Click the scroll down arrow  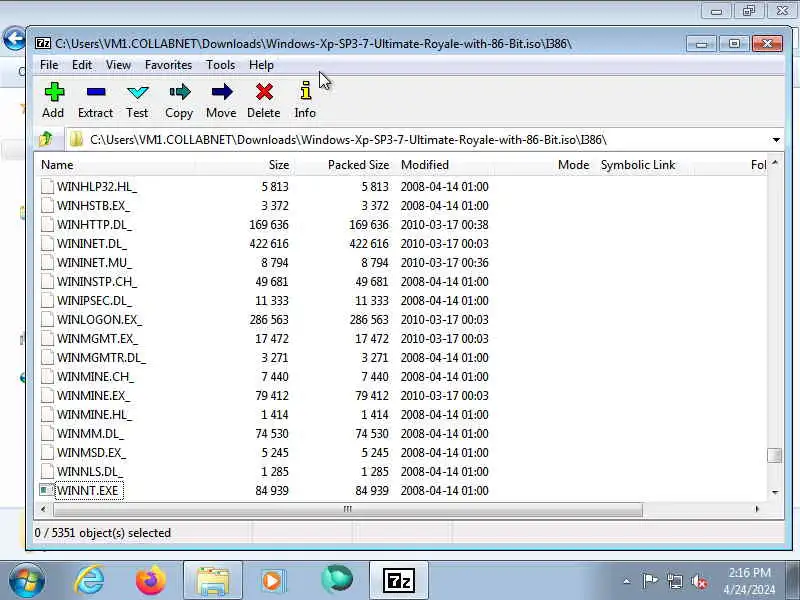coord(775,492)
